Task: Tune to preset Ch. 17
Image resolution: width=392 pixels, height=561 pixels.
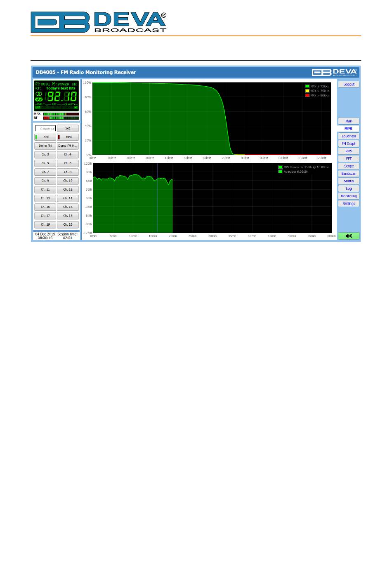Action: (45, 216)
